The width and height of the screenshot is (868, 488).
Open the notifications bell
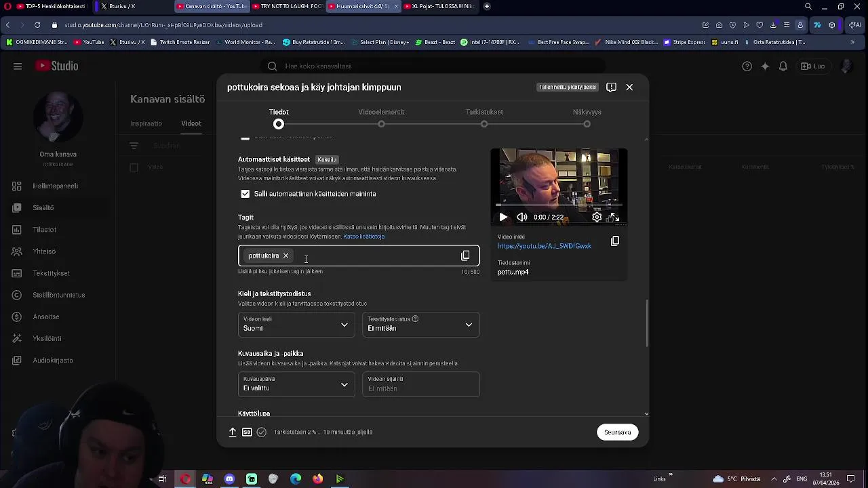coord(783,66)
